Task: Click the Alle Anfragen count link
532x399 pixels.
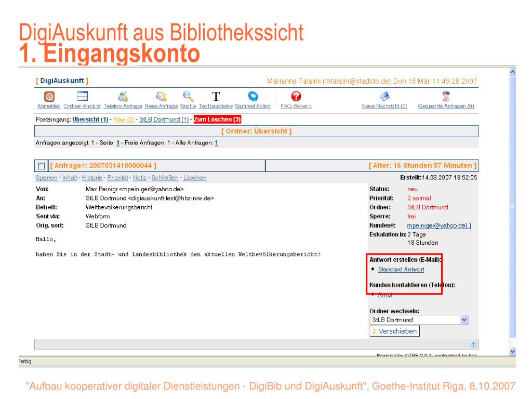Action: coord(216,143)
